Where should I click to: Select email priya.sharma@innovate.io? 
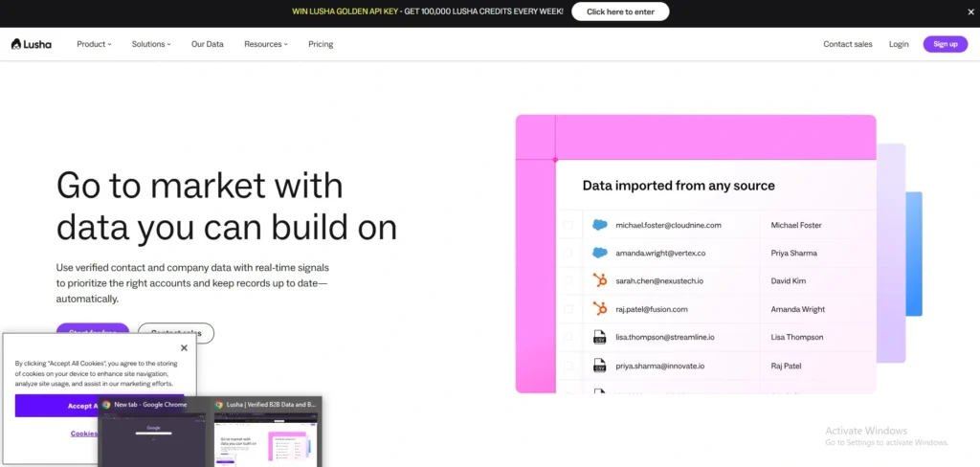coord(660,366)
